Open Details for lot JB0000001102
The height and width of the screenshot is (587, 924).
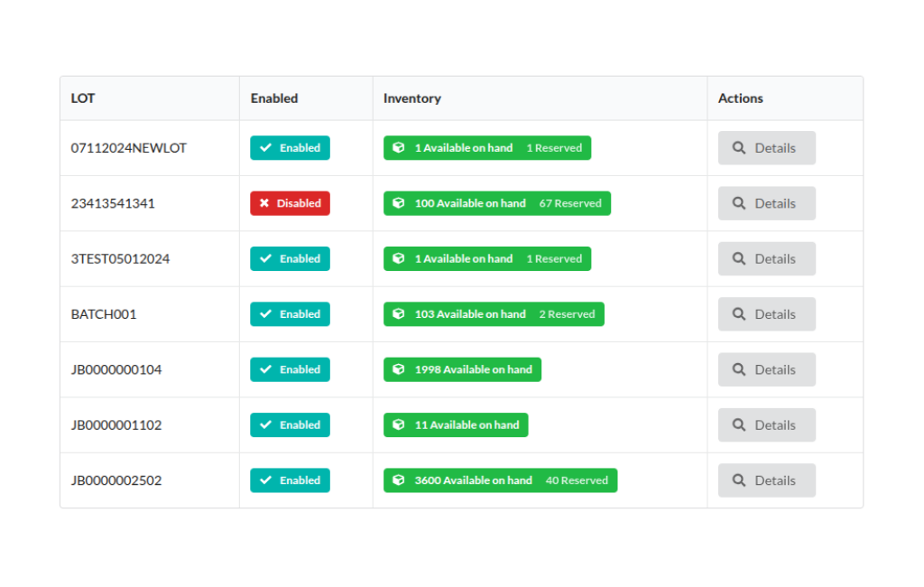[x=766, y=424]
